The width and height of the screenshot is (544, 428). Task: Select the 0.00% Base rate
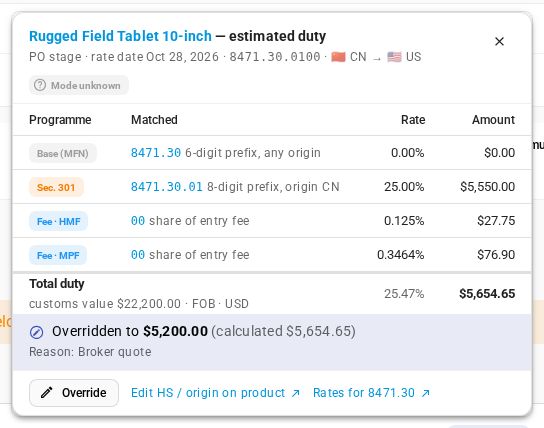(407, 153)
